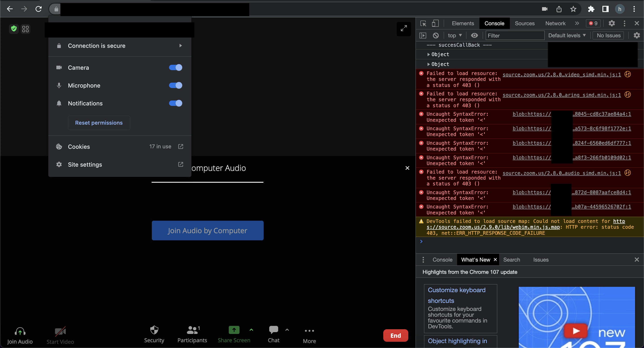Turn off the Camera permission toggle
This screenshot has width=644, height=348.
point(176,67)
